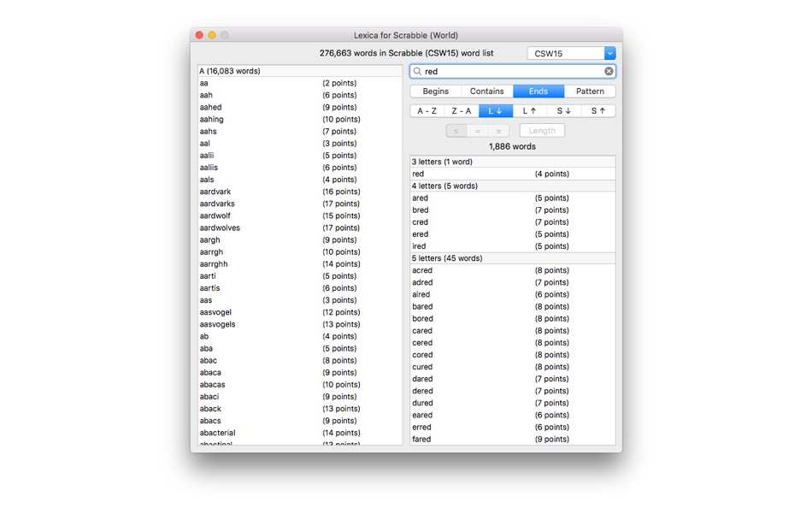Select the word 'aardvark' in left list
812x508 pixels.
(215, 192)
